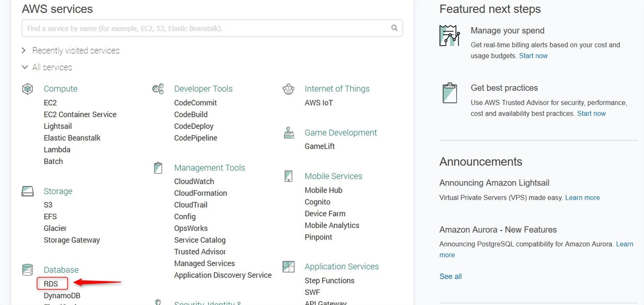Open the Lambda service
Viewport: 644px width, 305px height.
57,150
